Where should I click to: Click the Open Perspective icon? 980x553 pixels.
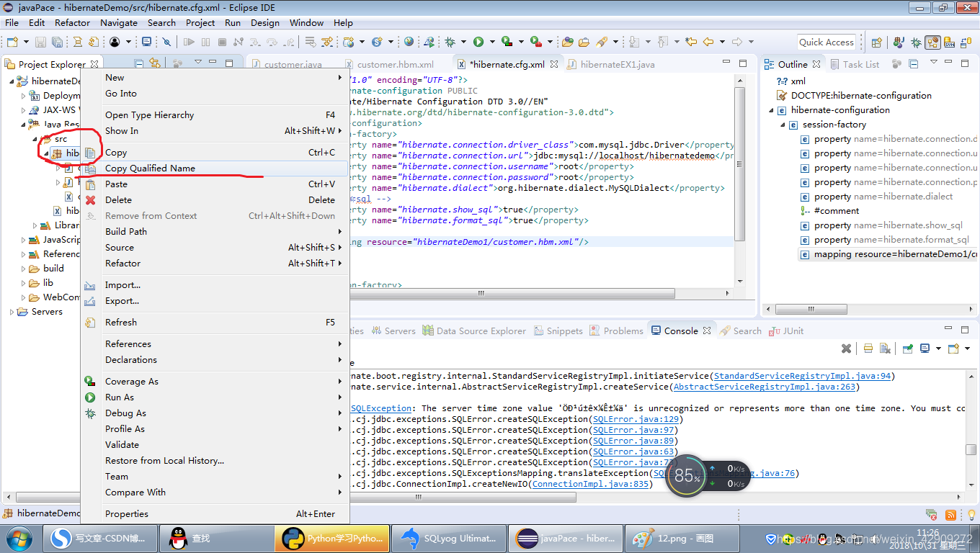tap(876, 42)
